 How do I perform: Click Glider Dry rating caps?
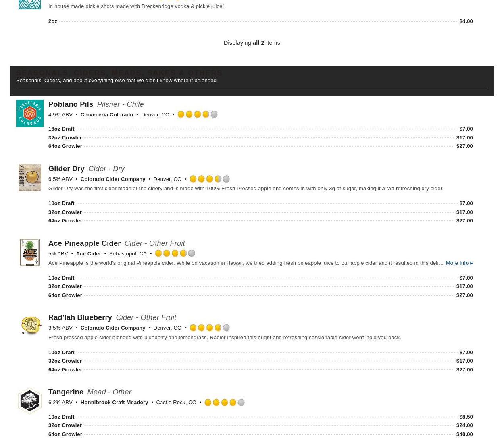(209, 179)
